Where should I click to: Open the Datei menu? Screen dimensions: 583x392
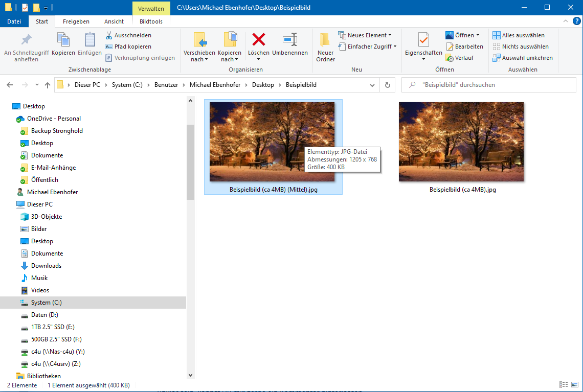[14, 21]
